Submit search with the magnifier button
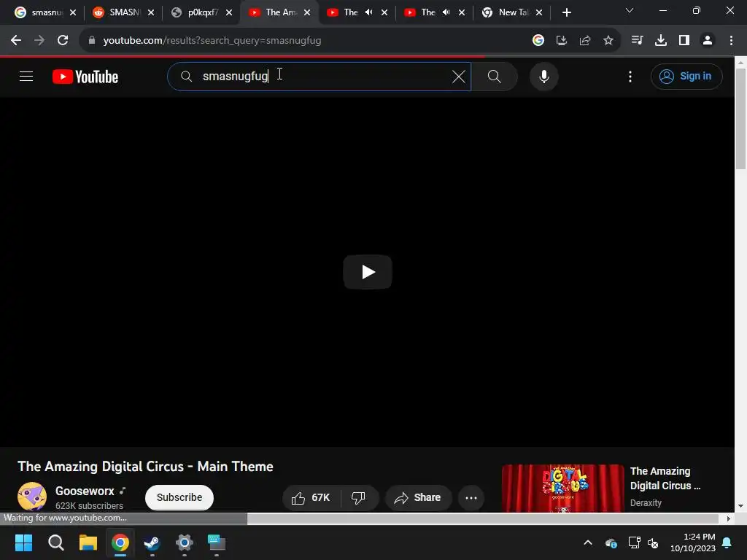This screenshot has width=747, height=560. [x=494, y=76]
